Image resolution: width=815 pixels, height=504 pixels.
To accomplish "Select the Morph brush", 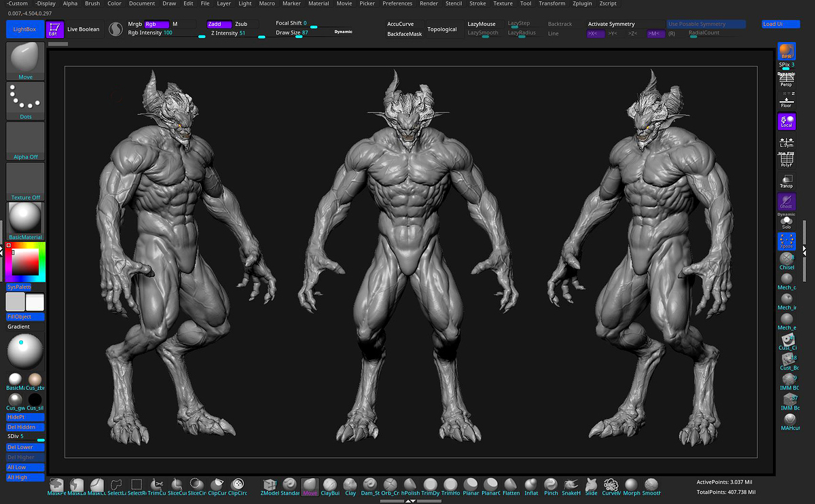I will pos(632,486).
